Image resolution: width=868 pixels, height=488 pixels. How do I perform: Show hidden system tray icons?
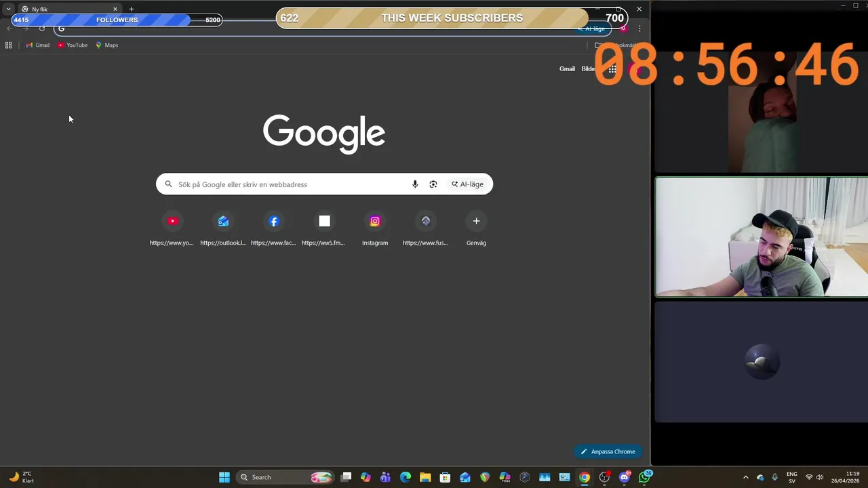[746, 477]
